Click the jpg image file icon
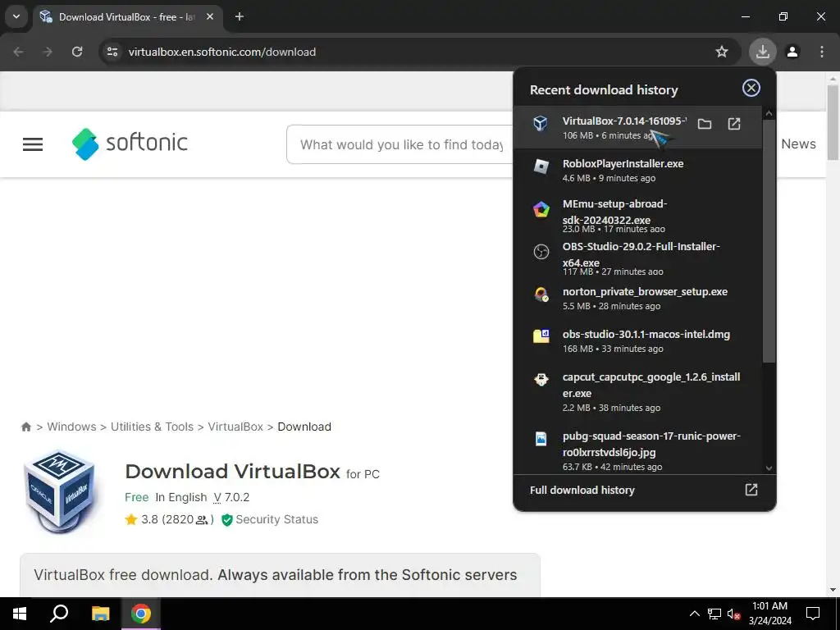840x630 pixels. [x=541, y=439]
